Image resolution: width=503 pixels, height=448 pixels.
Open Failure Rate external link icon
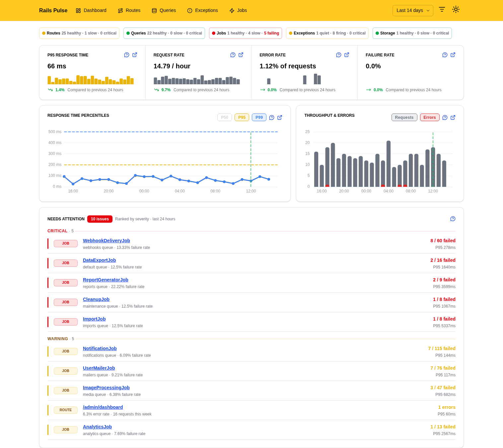pos(453,55)
